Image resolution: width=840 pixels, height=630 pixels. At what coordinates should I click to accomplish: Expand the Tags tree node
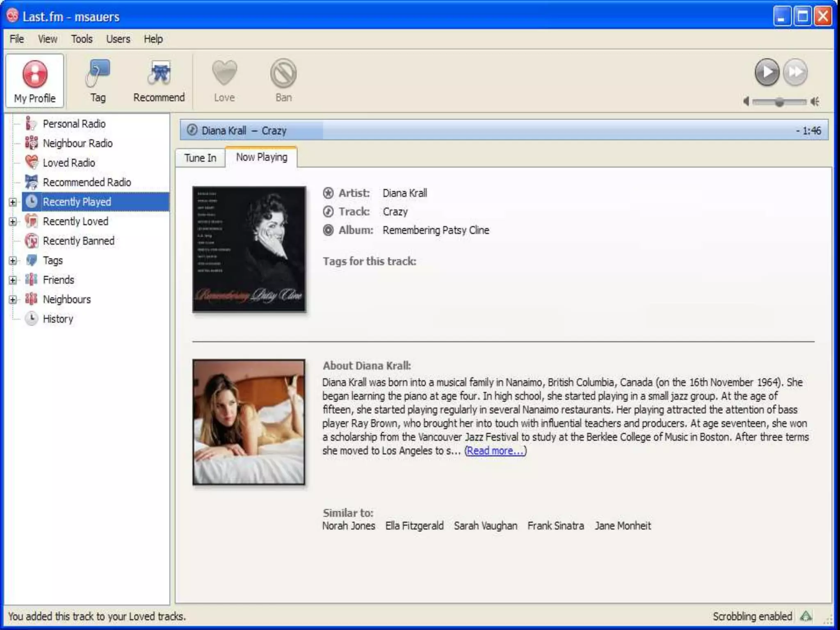[x=13, y=261]
